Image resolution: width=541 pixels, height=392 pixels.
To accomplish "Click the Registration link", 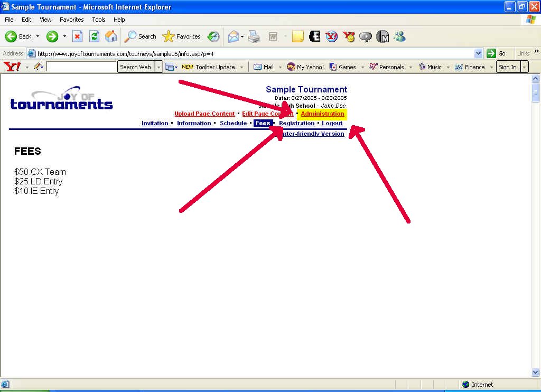I will tap(296, 123).
